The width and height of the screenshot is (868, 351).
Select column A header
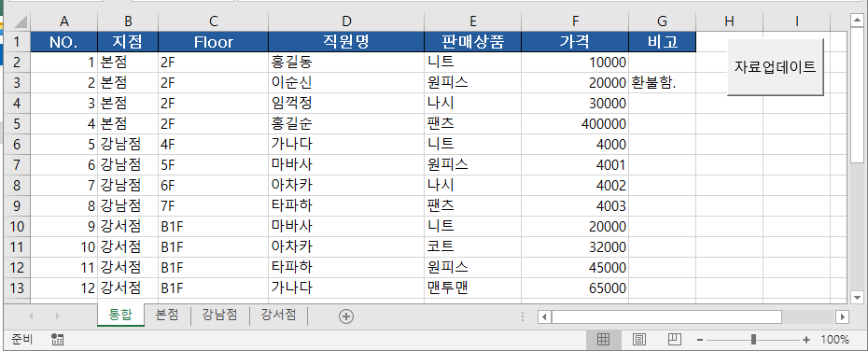coord(64,21)
